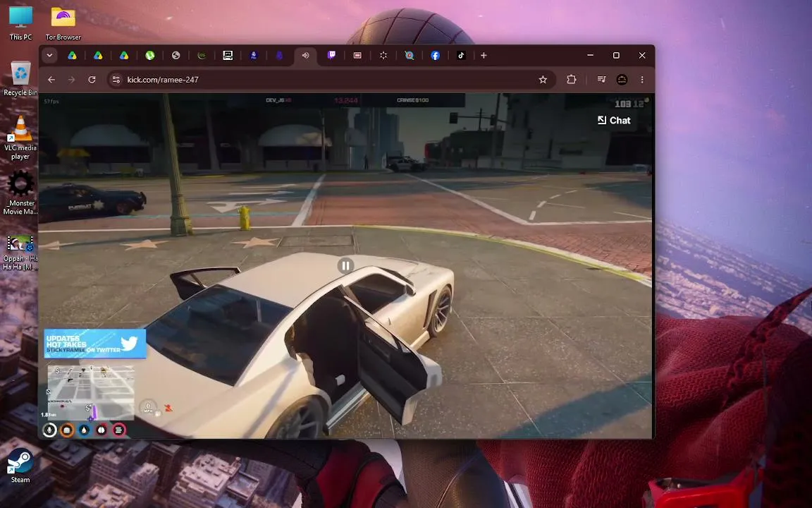Image resolution: width=812 pixels, height=508 pixels.
Task: Go forward in browser history
Action: (x=71, y=79)
